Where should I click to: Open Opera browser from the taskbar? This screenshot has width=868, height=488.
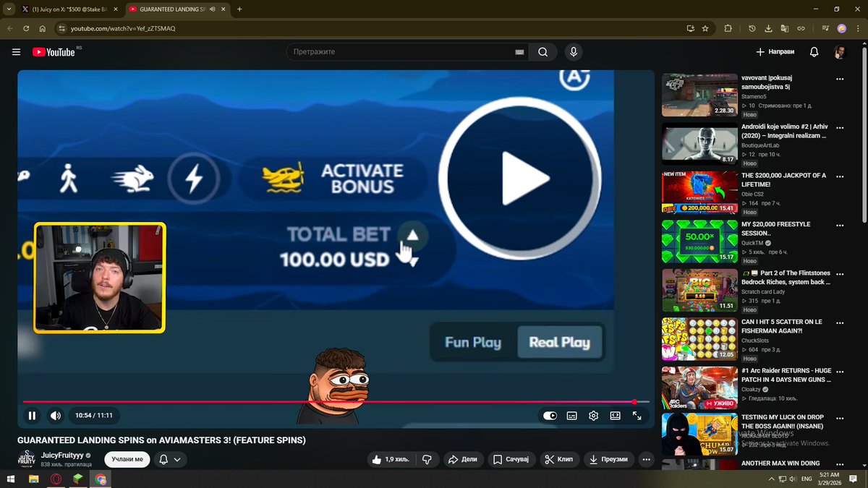tap(56, 479)
